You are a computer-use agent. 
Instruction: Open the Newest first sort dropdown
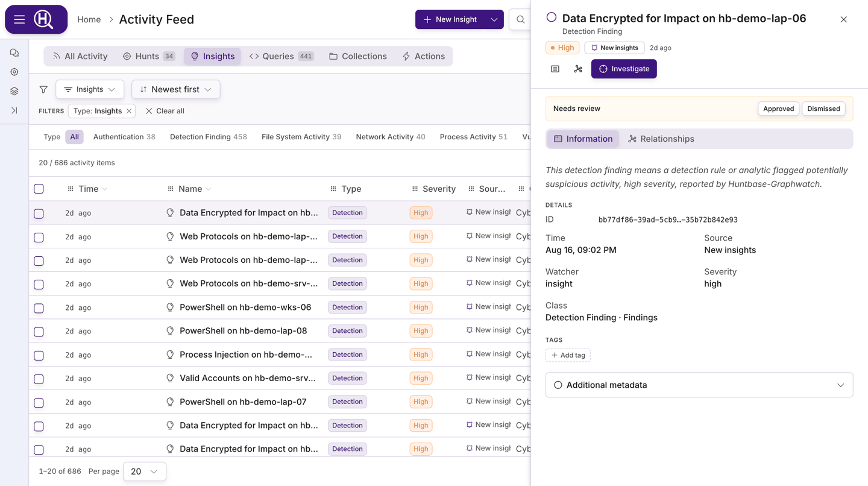[x=176, y=89]
